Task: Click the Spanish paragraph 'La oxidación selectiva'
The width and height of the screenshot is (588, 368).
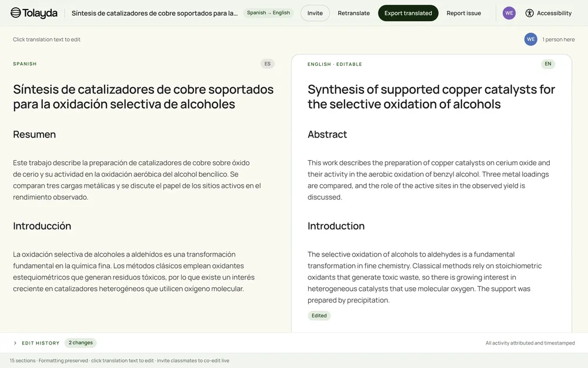Action: click(x=134, y=271)
